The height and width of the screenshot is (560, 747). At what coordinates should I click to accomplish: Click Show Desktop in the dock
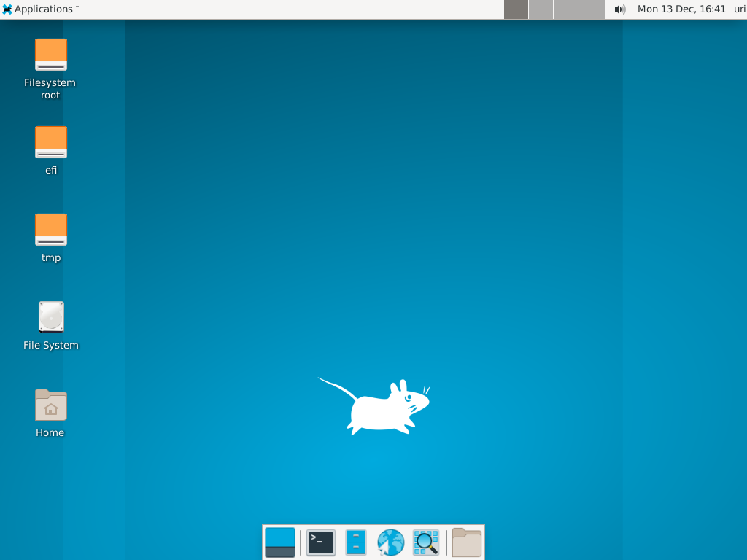tap(280, 542)
